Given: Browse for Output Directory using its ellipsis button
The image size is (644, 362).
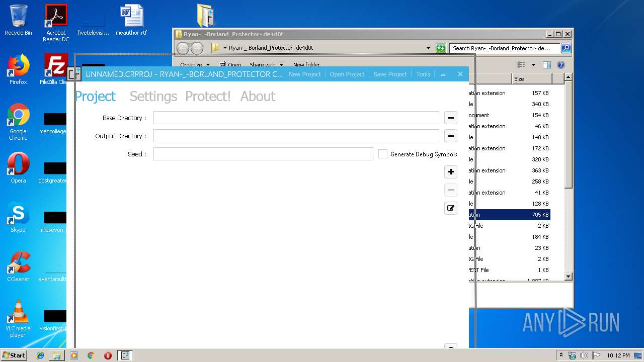Looking at the screenshot, I should (451, 136).
